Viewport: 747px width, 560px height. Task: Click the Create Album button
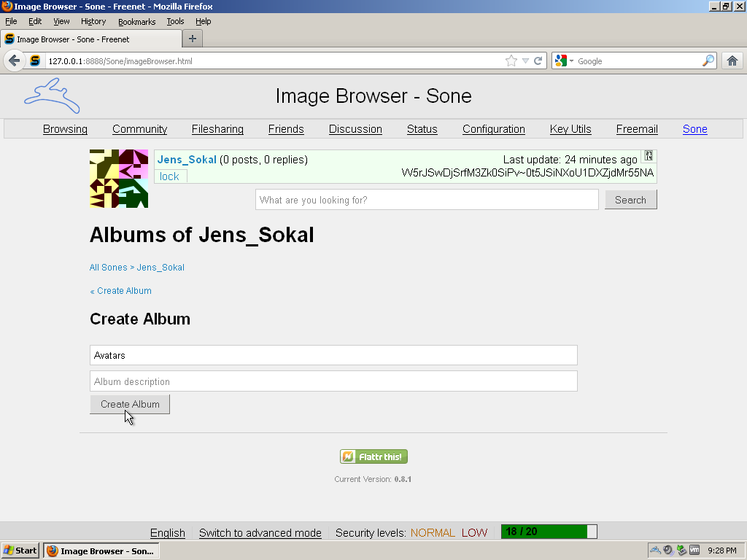click(130, 404)
